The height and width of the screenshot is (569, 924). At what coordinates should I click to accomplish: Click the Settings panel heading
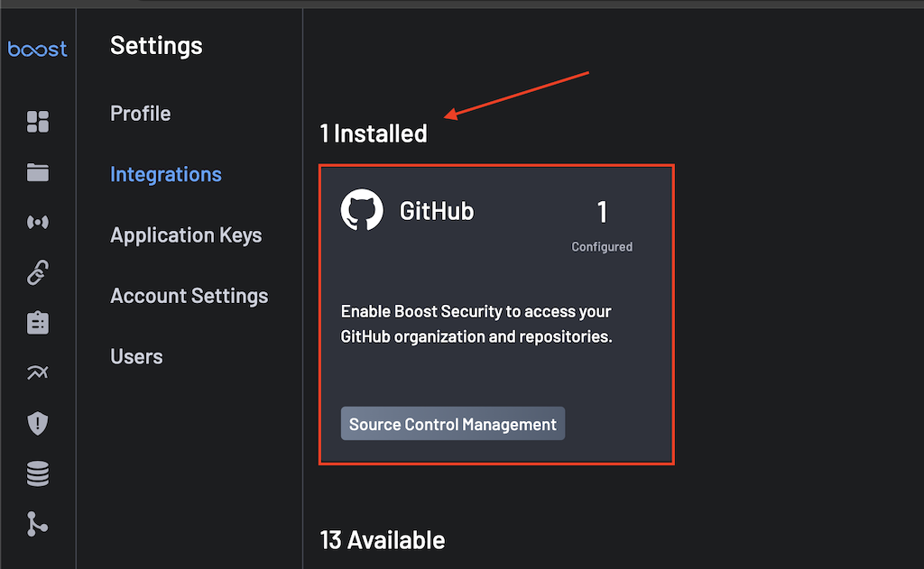click(156, 45)
